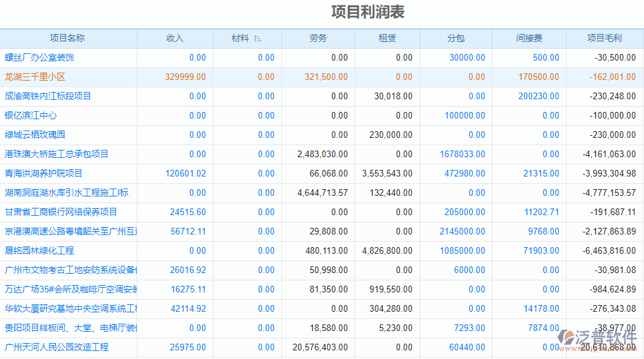644x359 pixels.
Task: Open the 螺丝厂办公室装饰 project link
Action: tap(39, 58)
